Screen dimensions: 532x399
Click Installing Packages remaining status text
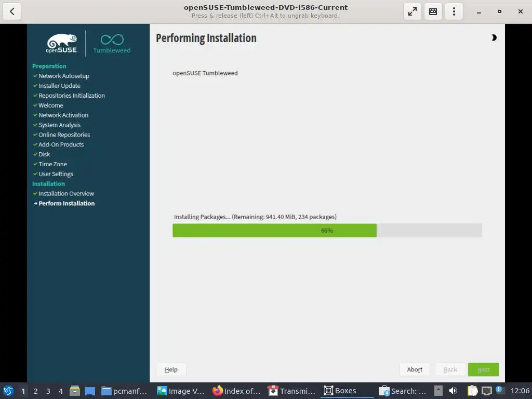pyautogui.click(x=255, y=217)
